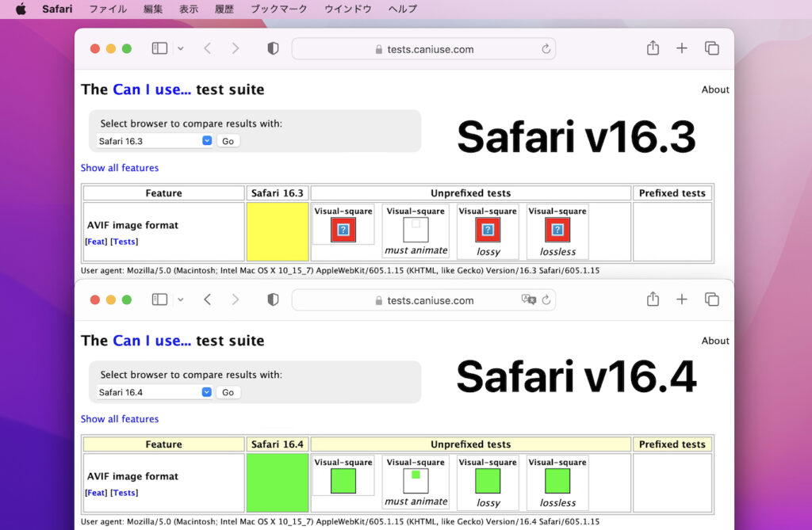
Task: Reload tests.caniuse.com in the top window
Action: coord(546,48)
